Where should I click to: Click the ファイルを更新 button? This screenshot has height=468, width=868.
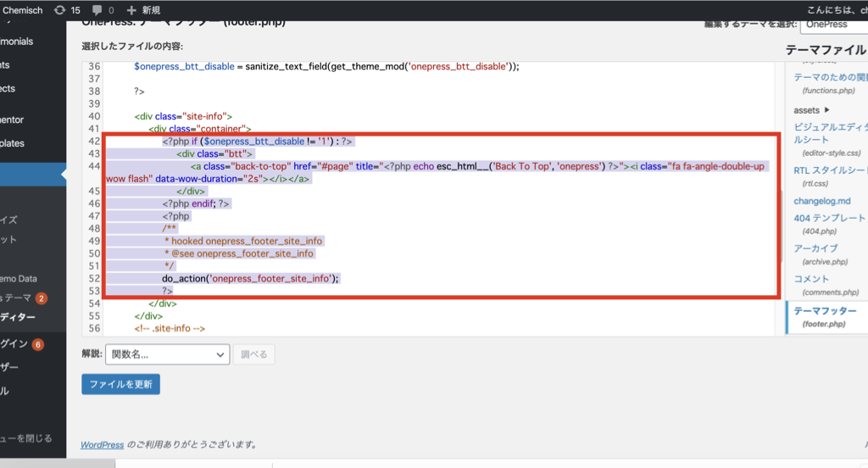pos(120,384)
